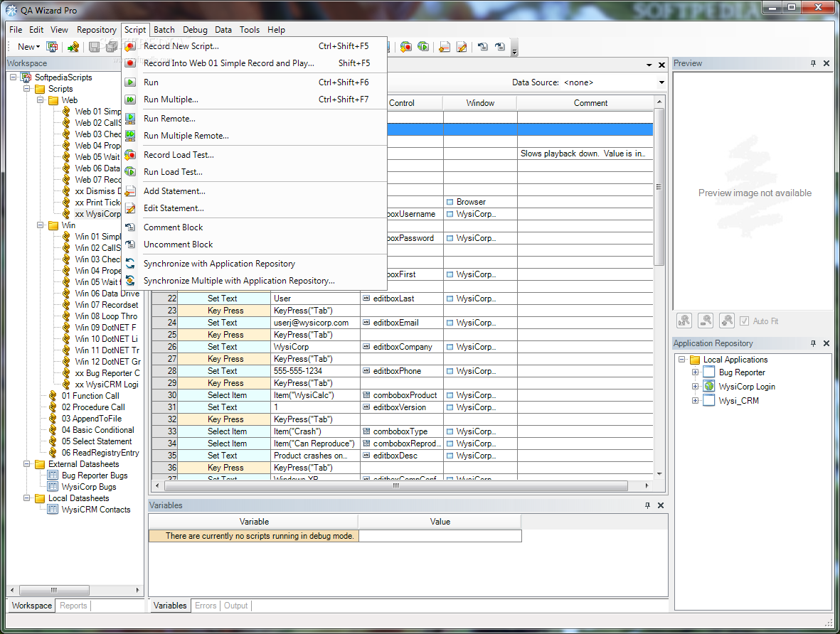Select the WysiCorp Login globe icon
The width and height of the screenshot is (840, 634).
tap(709, 386)
